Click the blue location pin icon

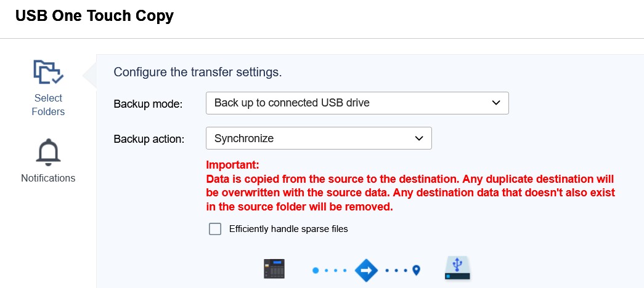[x=417, y=270]
